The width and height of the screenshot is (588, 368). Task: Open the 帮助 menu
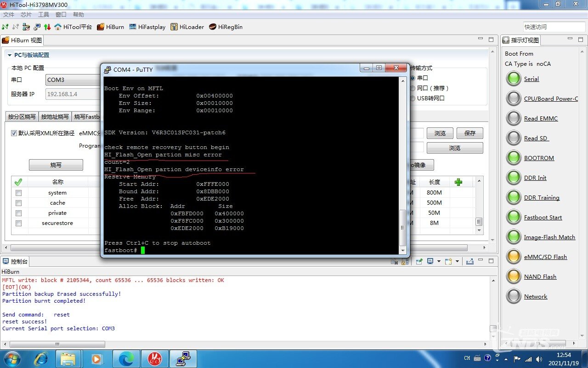(79, 15)
